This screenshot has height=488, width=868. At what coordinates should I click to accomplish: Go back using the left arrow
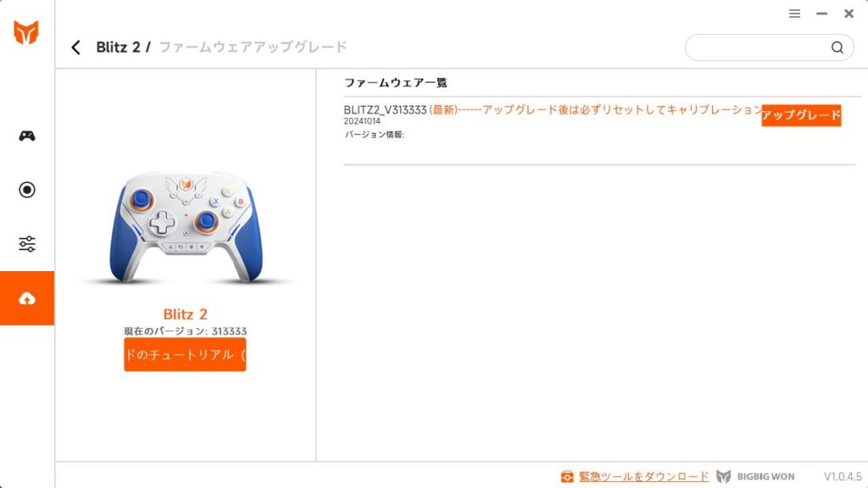75,47
